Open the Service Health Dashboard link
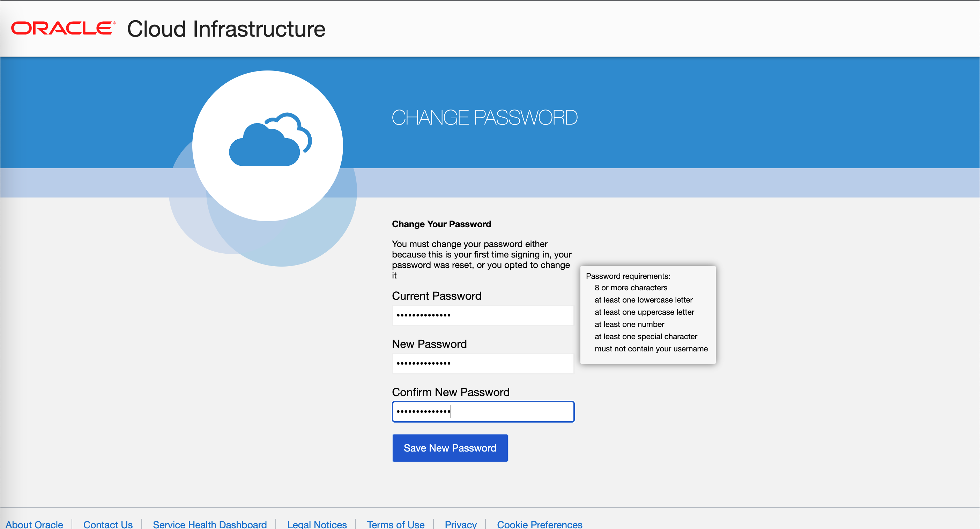Viewport: 980px width, 529px height. pyautogui.click(x=210, y=524)
